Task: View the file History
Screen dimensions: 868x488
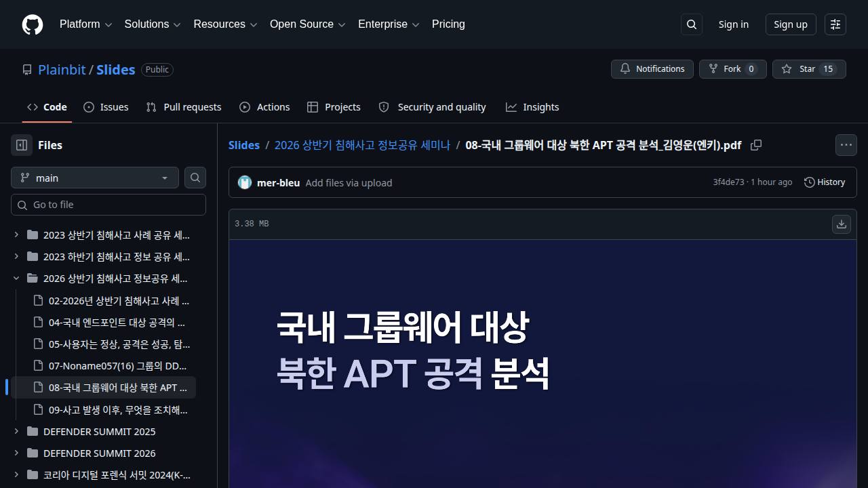Action: (x=825, y=182)
